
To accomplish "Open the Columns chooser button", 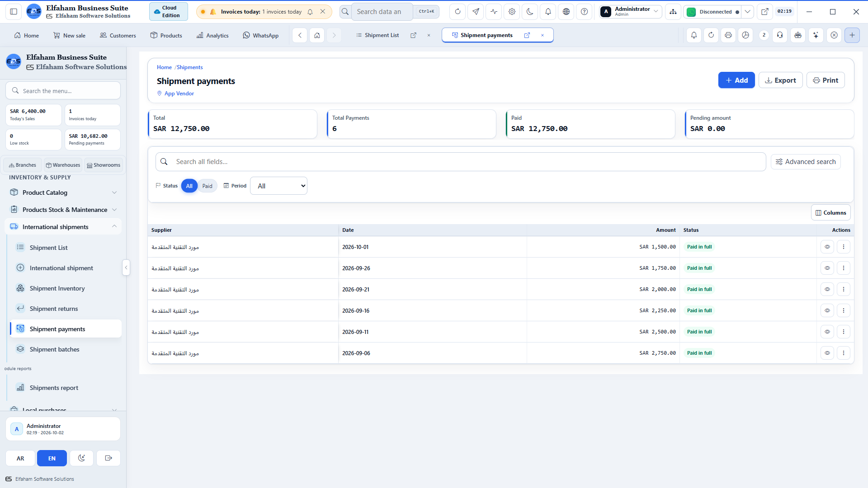I will [830, 213].
